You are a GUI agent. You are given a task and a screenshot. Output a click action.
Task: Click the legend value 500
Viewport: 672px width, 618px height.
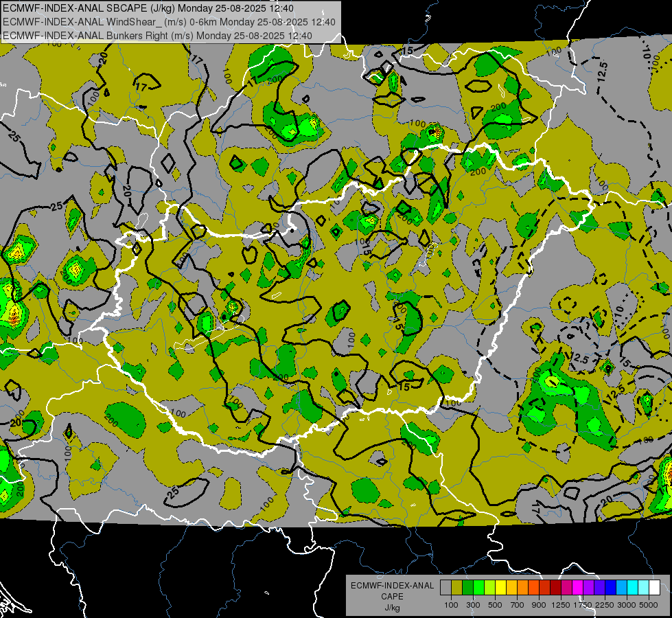pos(495,605)
